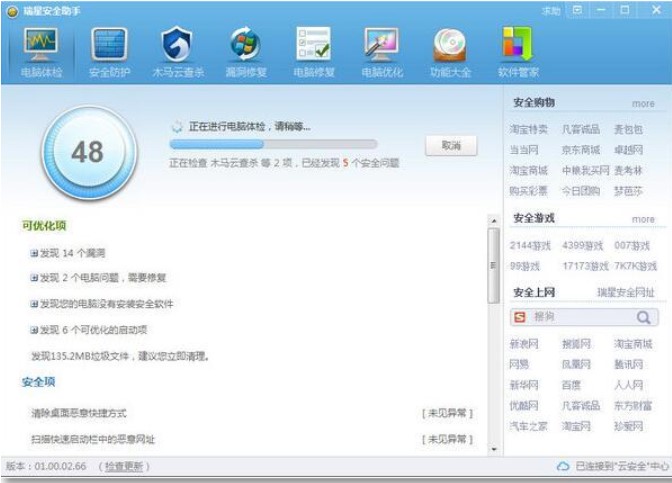The image size is (672, 483).
Task: Open the 17173游戏 link
Action: (585, 267)
